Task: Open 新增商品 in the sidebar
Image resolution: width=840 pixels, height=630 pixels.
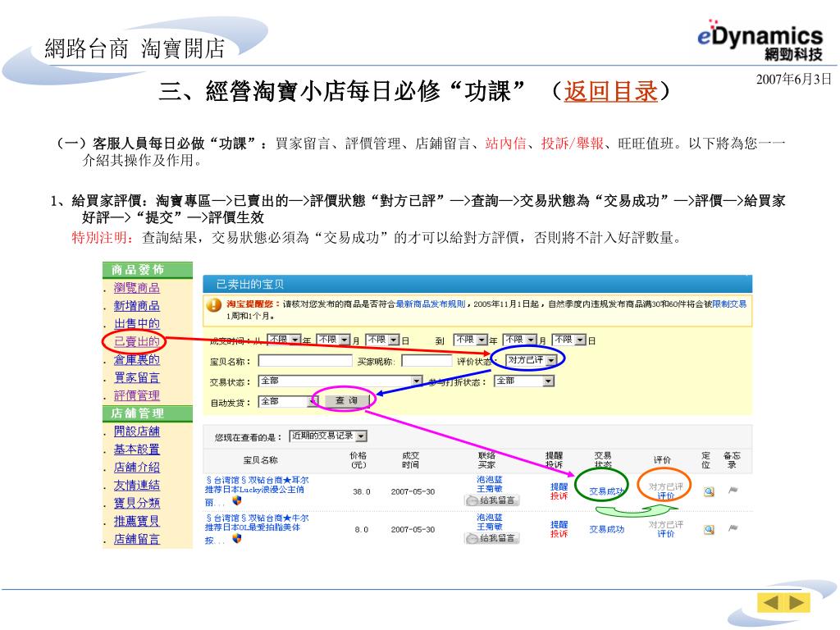Action: pyautogui.click(x=137, y=306)
